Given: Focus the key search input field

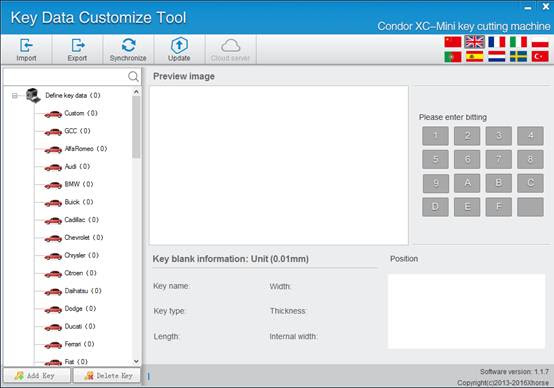Looking at the screenshot, I should [x=66, y=76].
